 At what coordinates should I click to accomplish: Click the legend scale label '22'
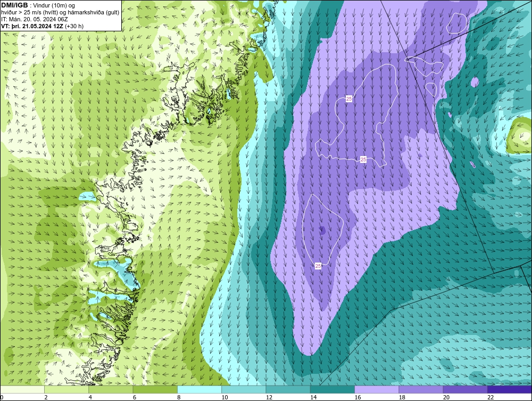491,398
